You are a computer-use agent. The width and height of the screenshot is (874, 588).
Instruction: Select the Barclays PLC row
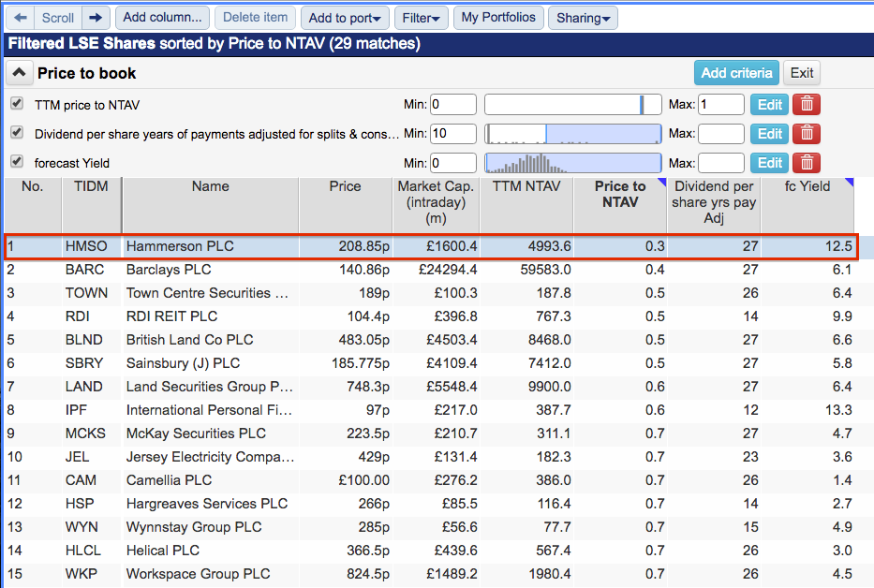[429, 270]
